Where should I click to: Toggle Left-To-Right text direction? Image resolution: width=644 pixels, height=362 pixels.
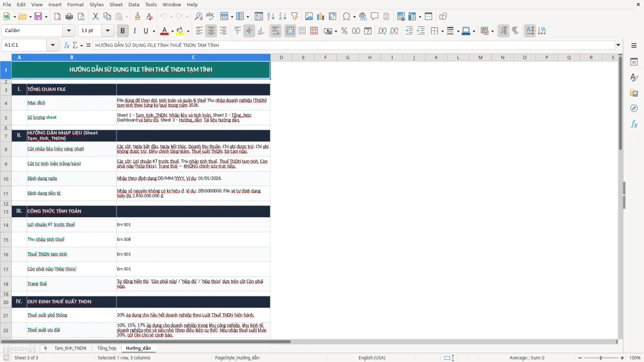(503, 31)
